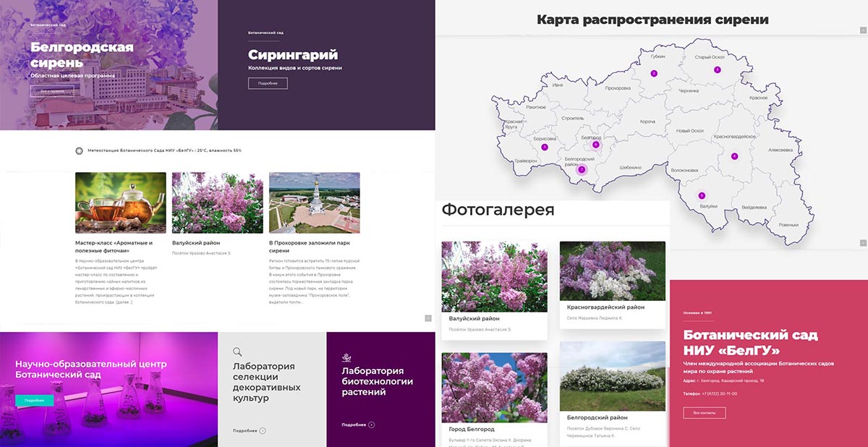The width and height of the screenshot is (868, 447).
Task: Open Подробнее link in Лаборатория селекции card
Action: point(249,430)
